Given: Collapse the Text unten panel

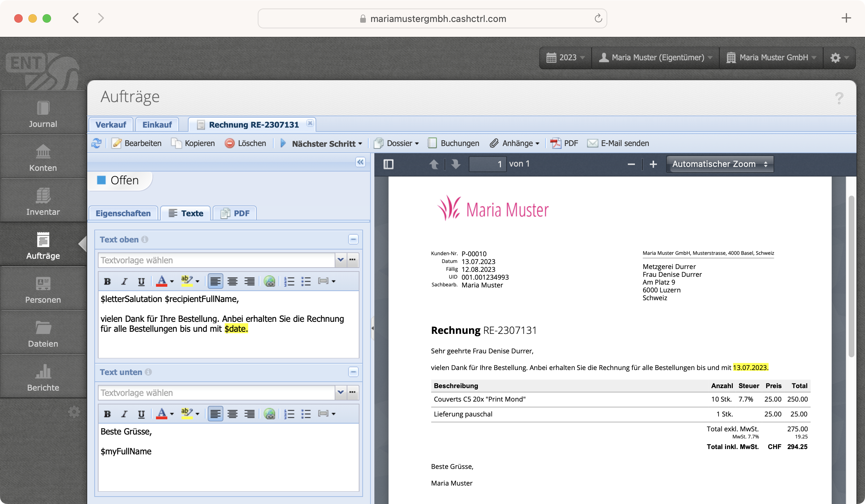Looking at the screenshot, I should pyautogui.click(x=353, y=372).
